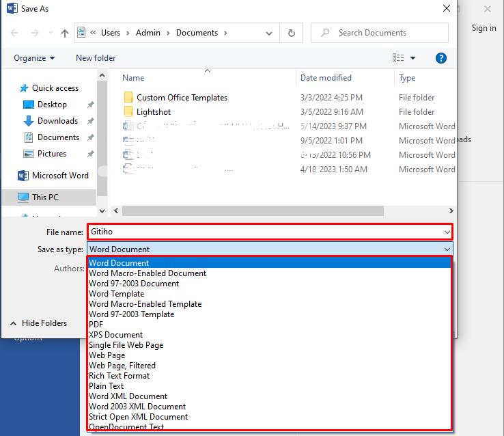Open the Help question mark icon
Viewport: 504px width, 436px height.
[x=440, y=58]
